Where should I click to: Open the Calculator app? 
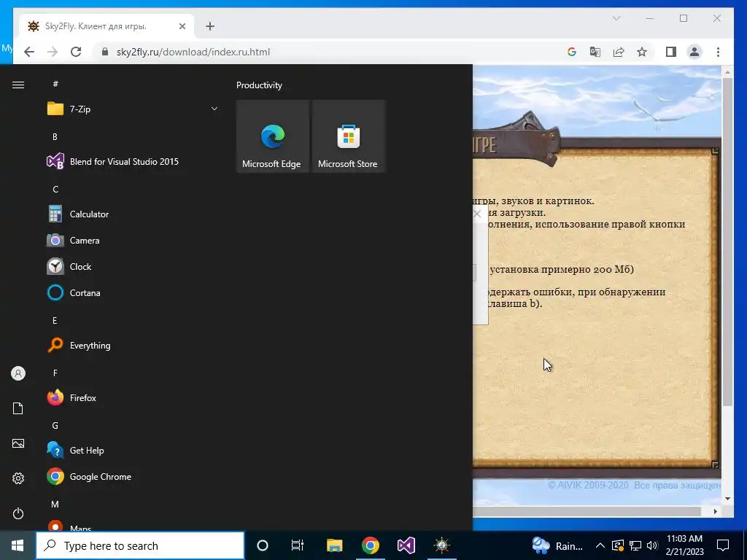coord(133,214)
